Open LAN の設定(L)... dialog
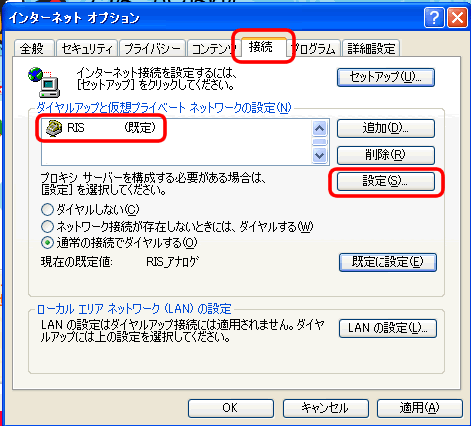471x426 pixels. (x=388, y=328)
